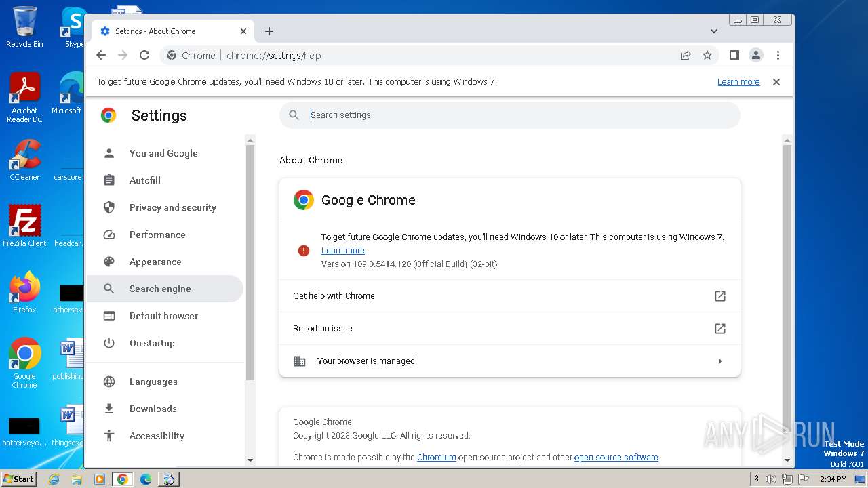
Task: Go back using the browser back arrow
Action: click(101, 56)
